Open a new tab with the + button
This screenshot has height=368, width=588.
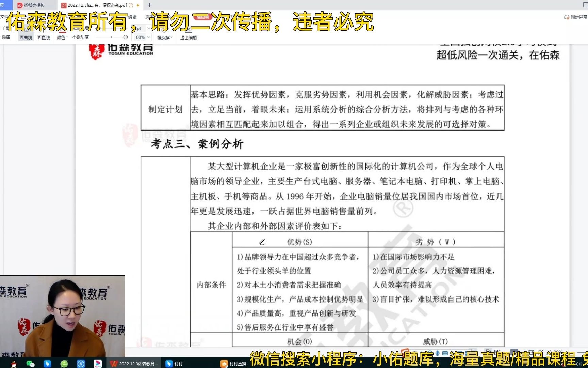point(149,5)
